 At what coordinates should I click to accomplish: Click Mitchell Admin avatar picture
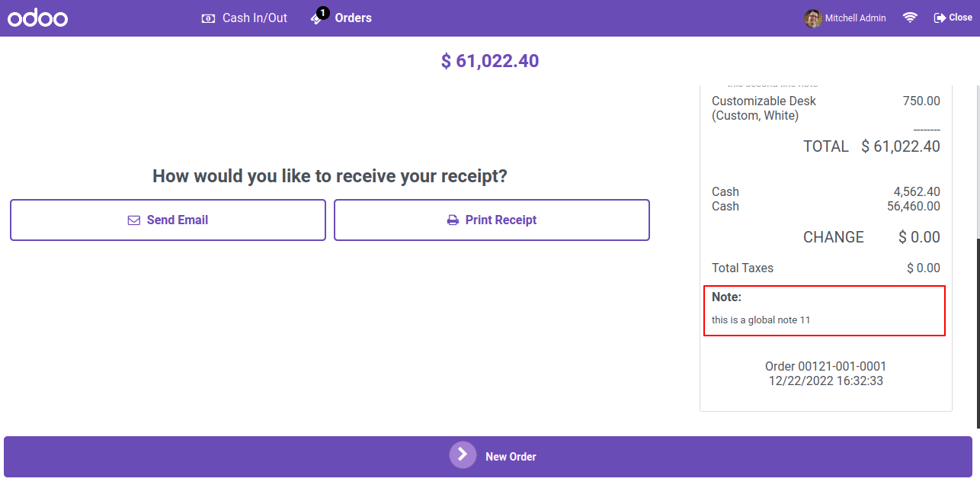coord(813,18)
